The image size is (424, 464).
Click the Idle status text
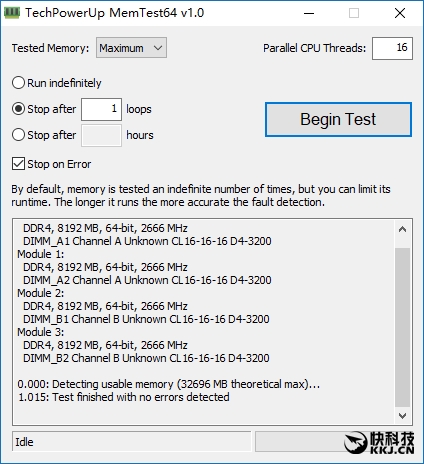tap(24, 442)
